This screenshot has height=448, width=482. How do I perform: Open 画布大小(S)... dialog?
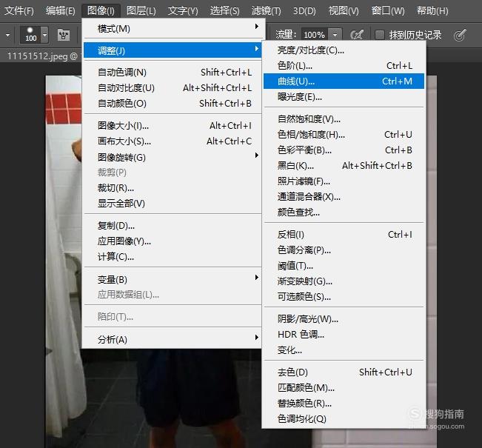pyautogui.click(x=173, y=141)
